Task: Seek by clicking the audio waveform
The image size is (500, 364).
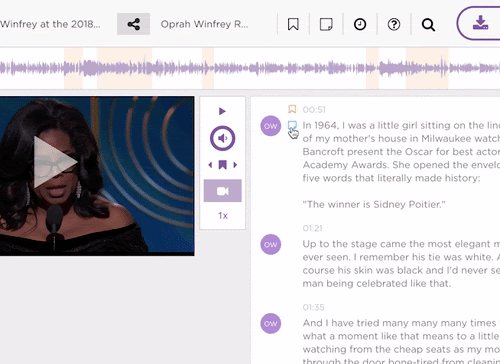Action: point(250,68)
